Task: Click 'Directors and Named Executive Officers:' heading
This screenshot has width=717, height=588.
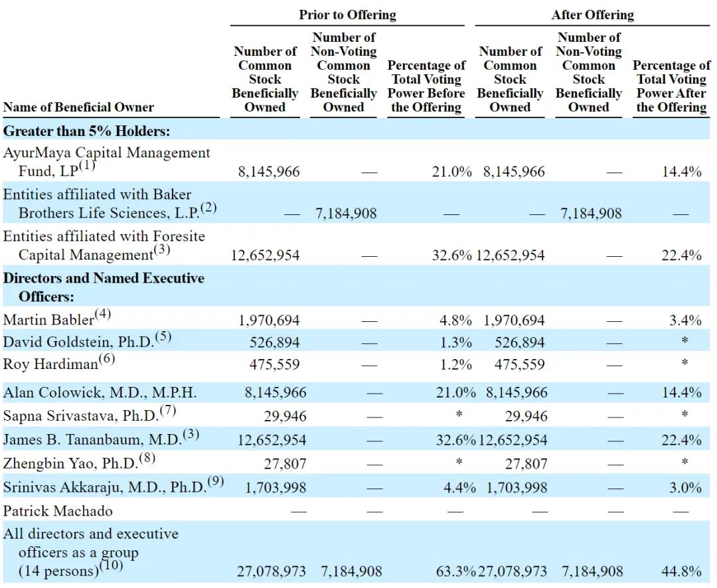Action: point(104,287)
